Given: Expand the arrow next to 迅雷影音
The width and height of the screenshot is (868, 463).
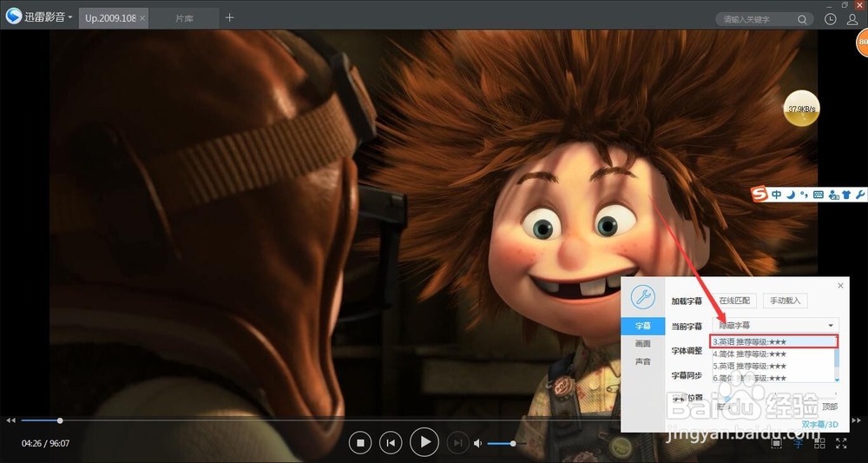Looking at the screenshot, I should click(x=70, y=17).
